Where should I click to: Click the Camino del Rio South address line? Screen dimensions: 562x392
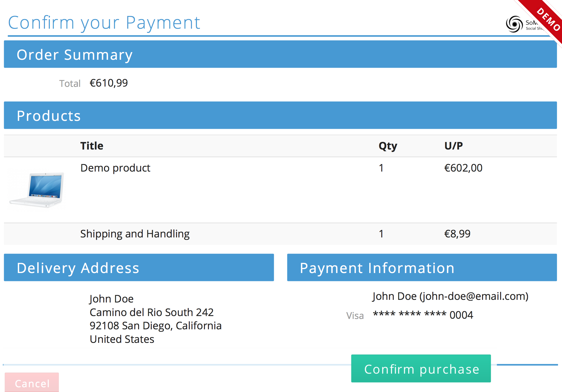(152, 312)
